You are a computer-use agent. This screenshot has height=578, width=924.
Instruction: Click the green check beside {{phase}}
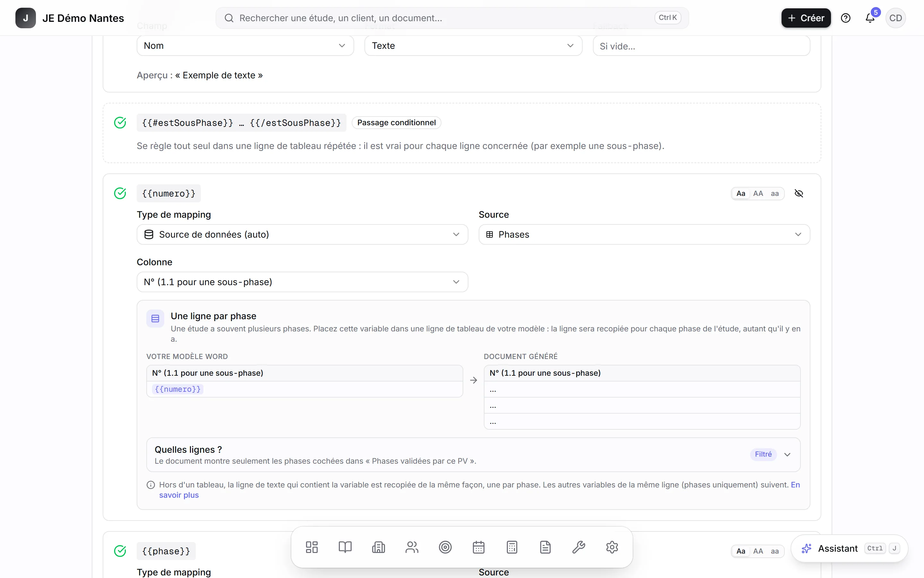coord(120,551)
